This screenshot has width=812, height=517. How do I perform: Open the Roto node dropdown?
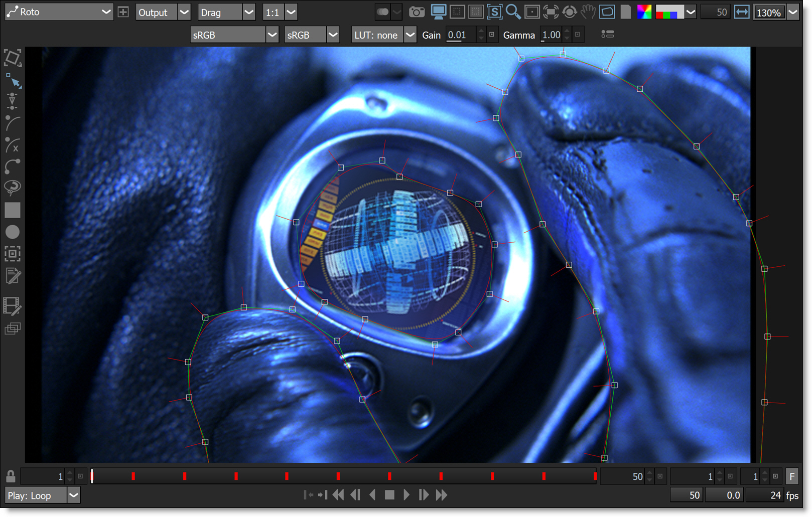click(59, 12)
